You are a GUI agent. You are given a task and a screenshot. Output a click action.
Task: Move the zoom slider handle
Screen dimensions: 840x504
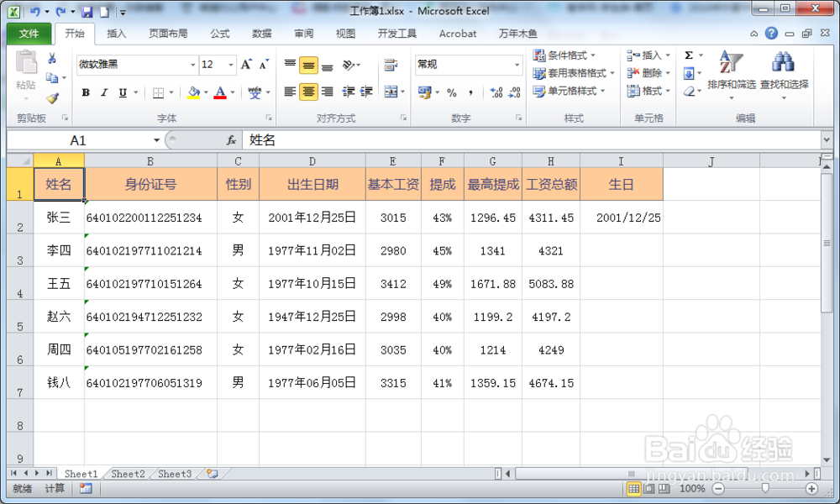point(765,488)
